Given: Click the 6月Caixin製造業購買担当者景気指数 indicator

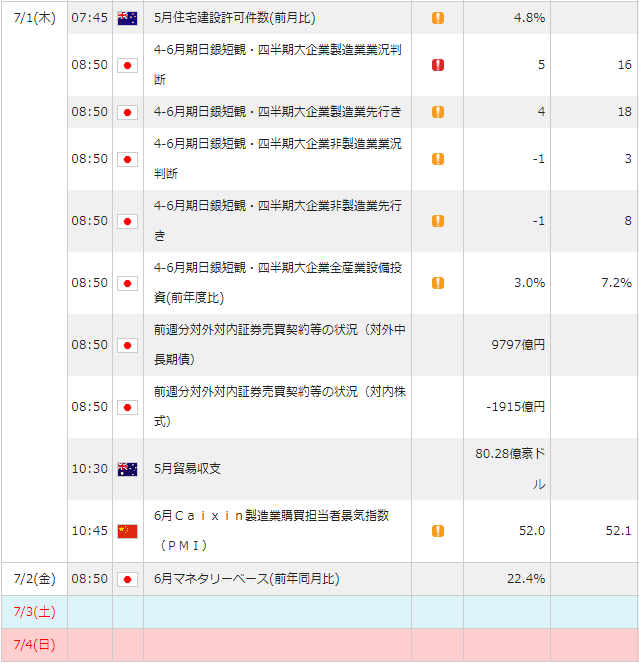Looking at the screenshot, I should point(271,531).
